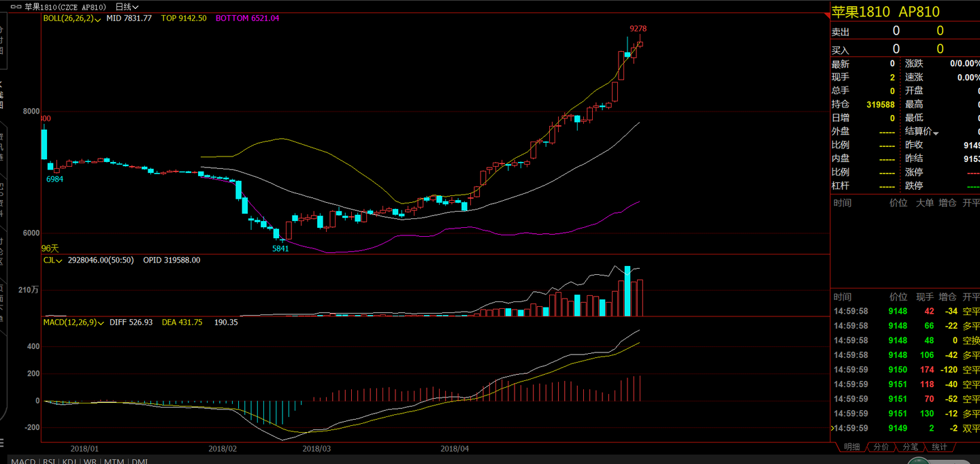Image resolution: width=980 pixels, height=464 pixels.
Task: Open the 日线 period dropdown
Action: pyautogui.click(x=127, y=7)
